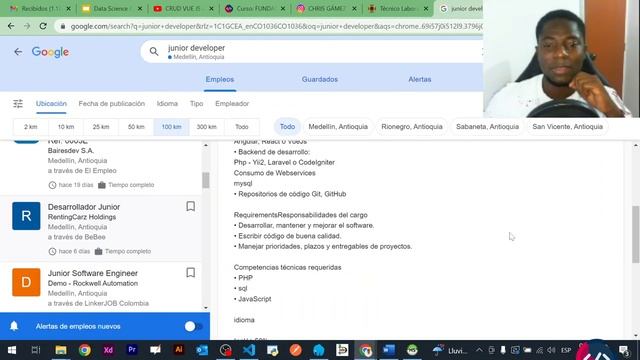This screenshot has height=360, width=640.
Task: Click the RentingCarz R logo
Action: [x=26, y=216]
